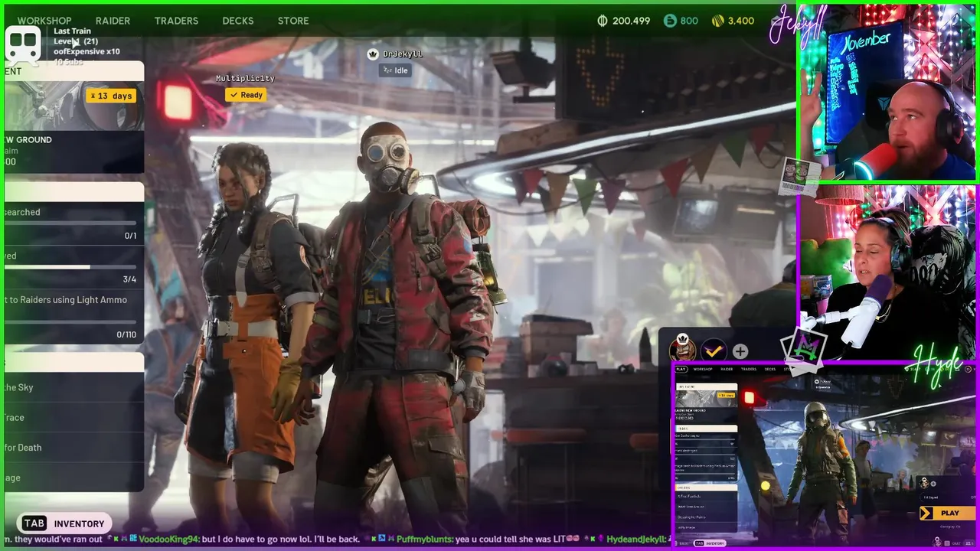980x551 pixels.
Task: Click the Jekyll webcam feed
Action: pos(887,93)
